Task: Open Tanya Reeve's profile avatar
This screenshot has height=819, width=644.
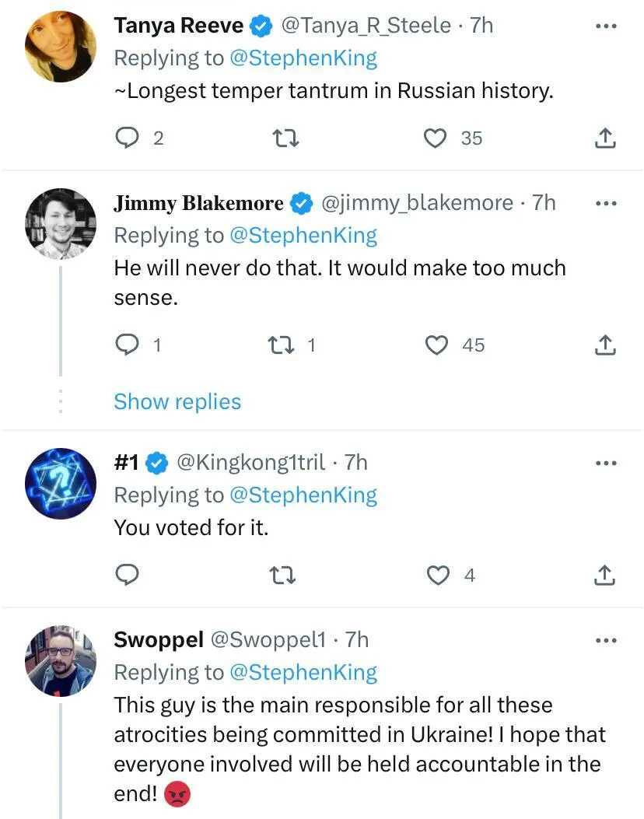Action: pos(61,47)
